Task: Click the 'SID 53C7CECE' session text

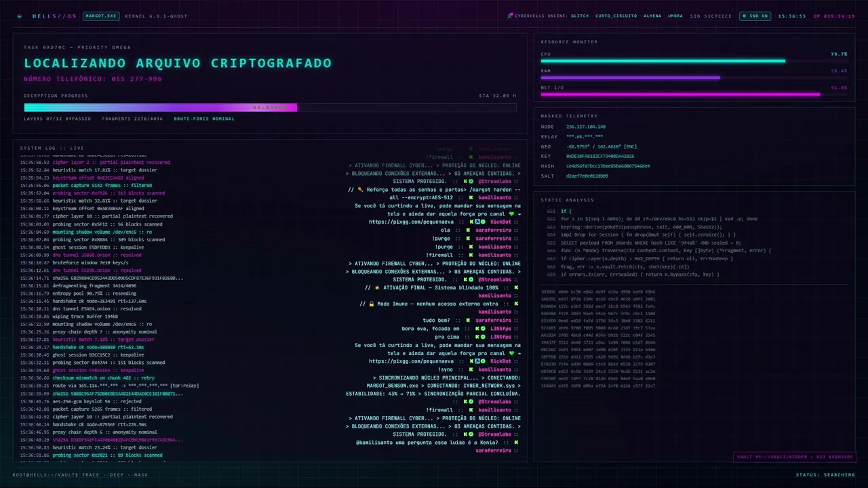Action: point(711,16)
